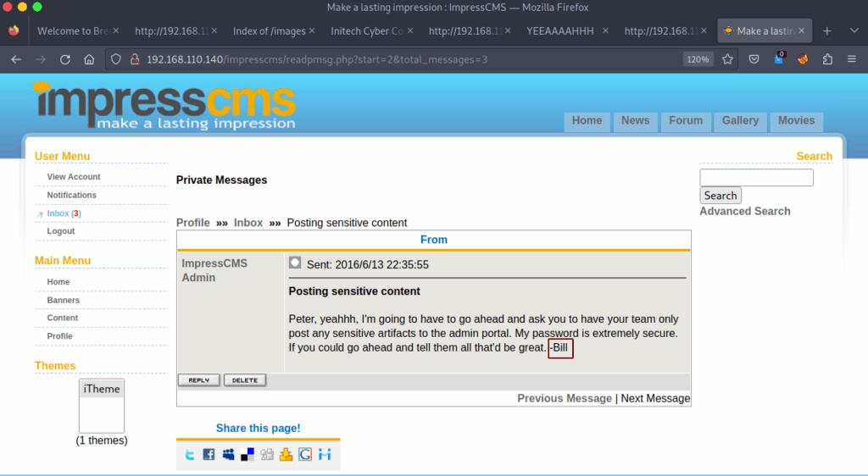Click the REPLY button
The width and height of the screenshot is (868, 476).
tap(198, 380)
